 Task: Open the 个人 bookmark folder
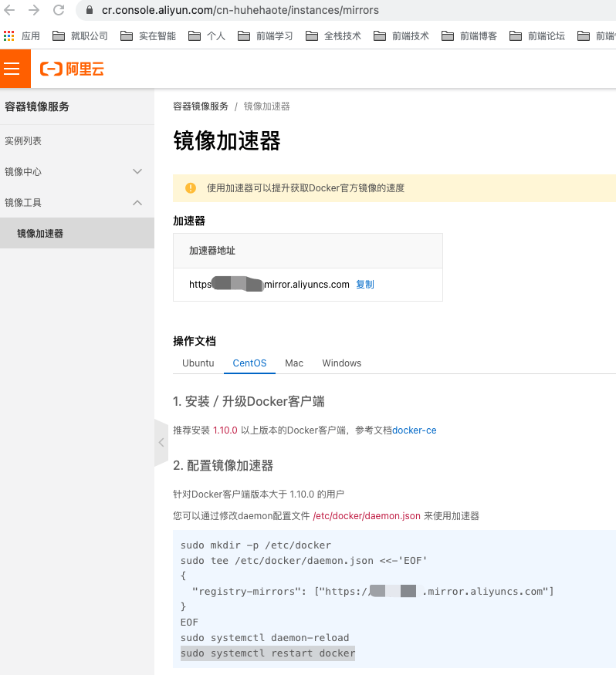[x=207, y=36]
